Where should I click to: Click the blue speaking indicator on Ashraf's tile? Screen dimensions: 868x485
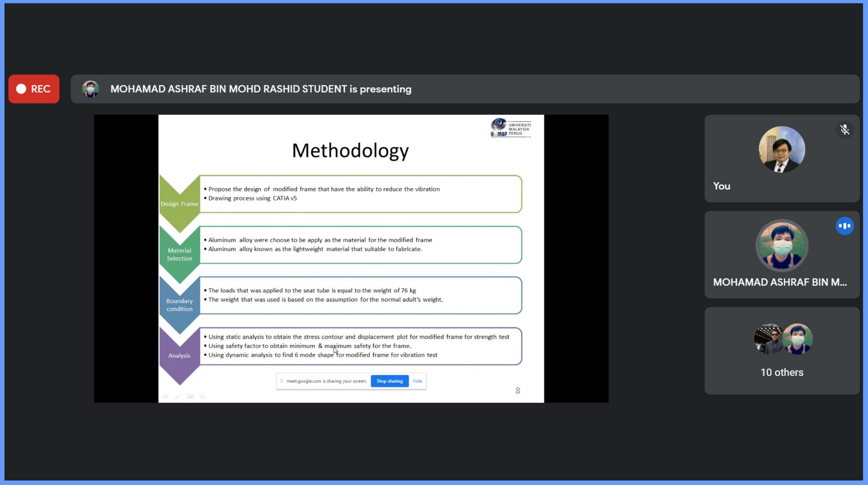tap(845, 226)
